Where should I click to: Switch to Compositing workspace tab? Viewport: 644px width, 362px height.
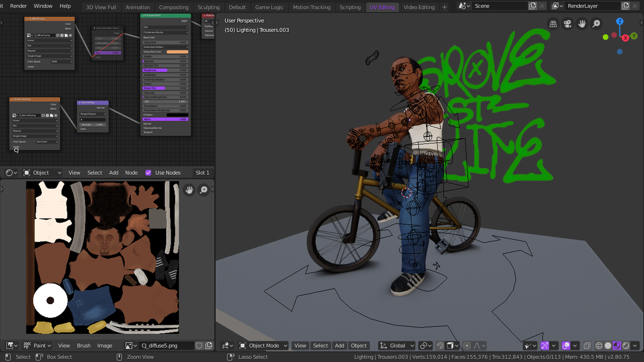tap(174, 7)
